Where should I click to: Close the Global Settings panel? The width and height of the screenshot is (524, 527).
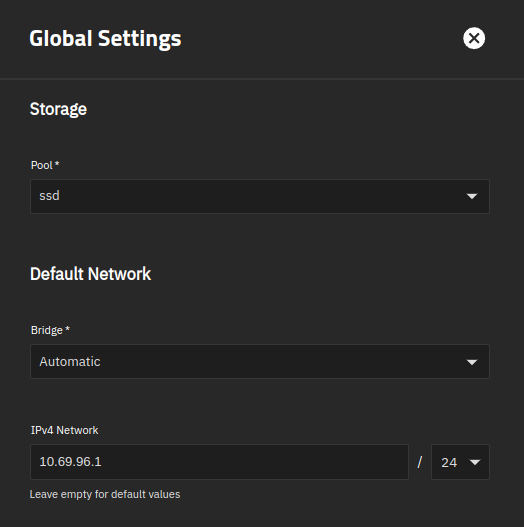pos(474,38)
